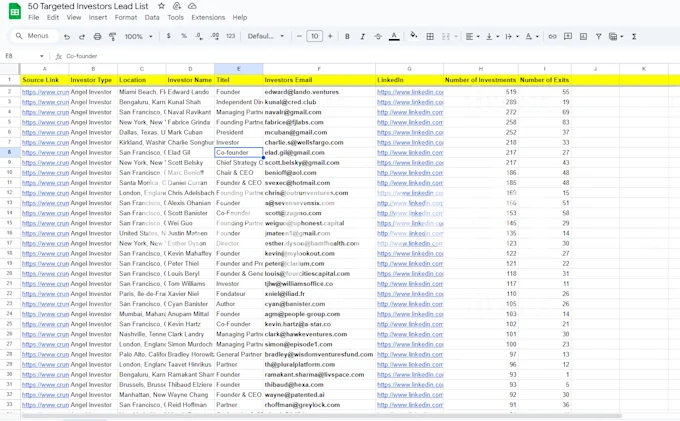
Task: Toggle bold formatting
Action: coord(347,37)
